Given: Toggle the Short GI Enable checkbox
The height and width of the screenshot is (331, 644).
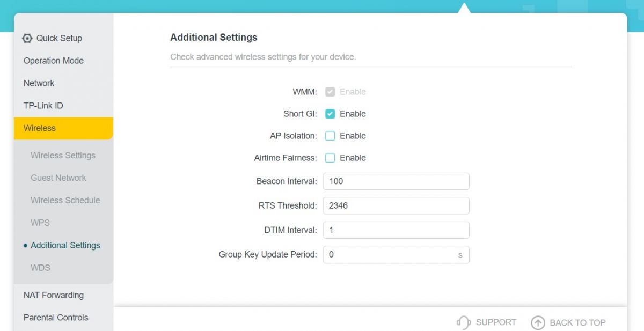Looking at the screenshot, I should click(330, 114).
